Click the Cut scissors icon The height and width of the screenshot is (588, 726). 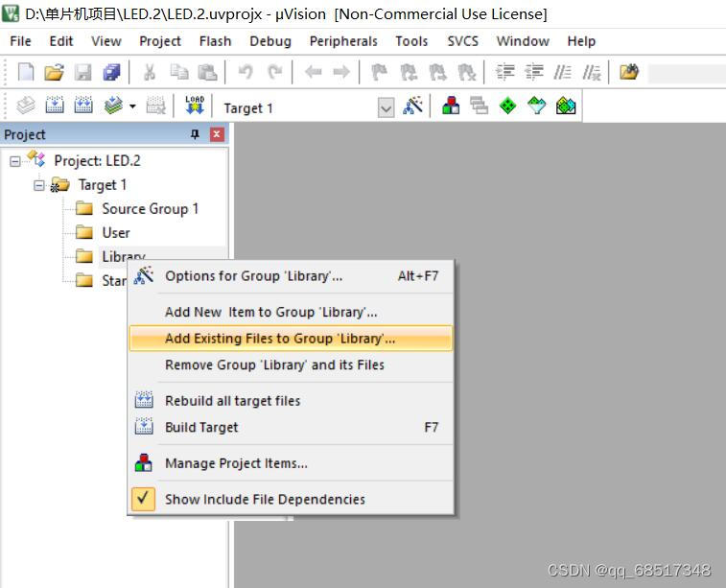pos(149,72)
